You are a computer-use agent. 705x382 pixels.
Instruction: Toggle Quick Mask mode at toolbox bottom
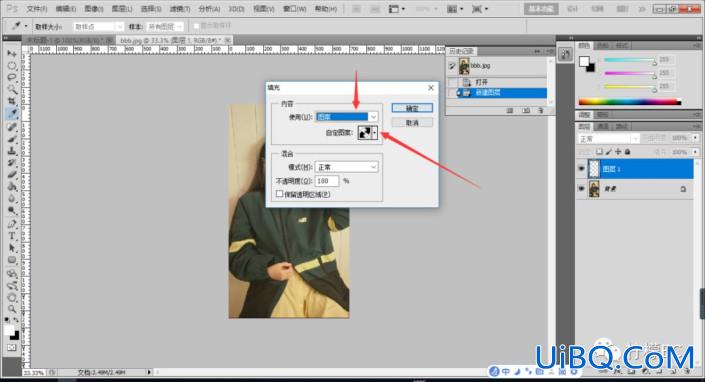tap(12, 347)
